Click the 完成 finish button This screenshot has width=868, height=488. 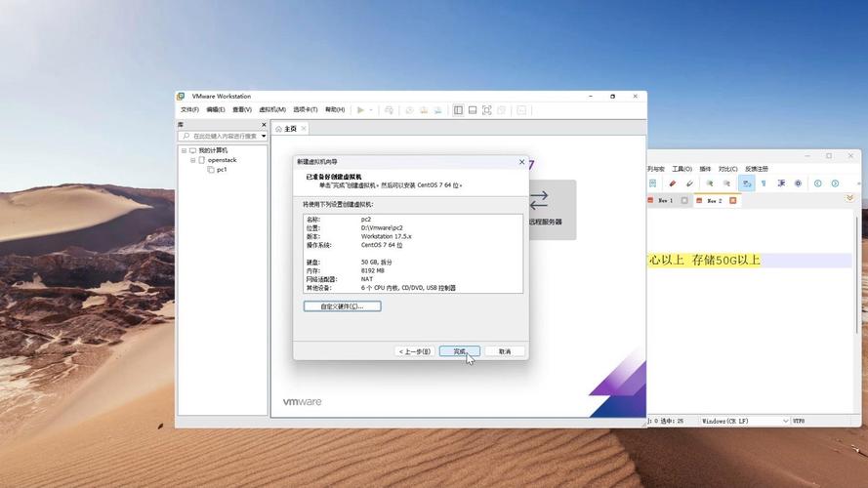(460, 351)
